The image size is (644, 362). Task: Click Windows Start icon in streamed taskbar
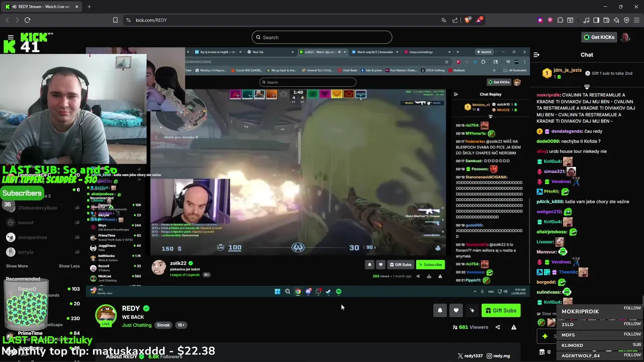point(277,292)
